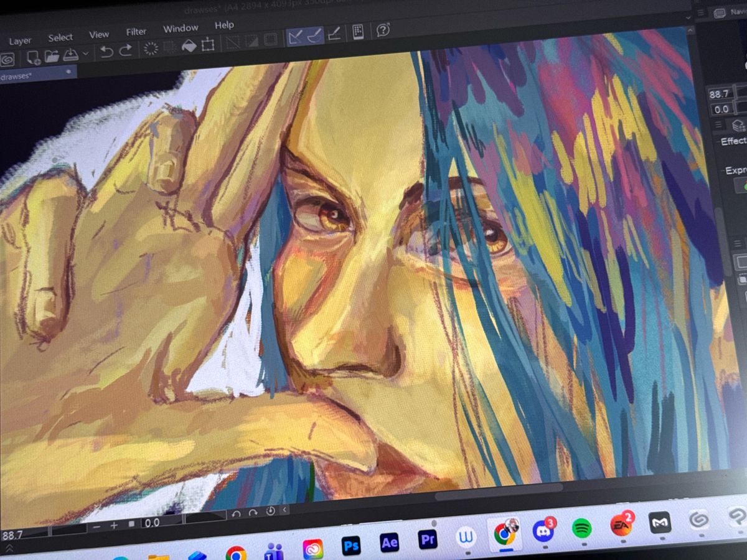Launch the Clip Studio spiral icon
Screen dimensions: 747x560
[7, 60]
